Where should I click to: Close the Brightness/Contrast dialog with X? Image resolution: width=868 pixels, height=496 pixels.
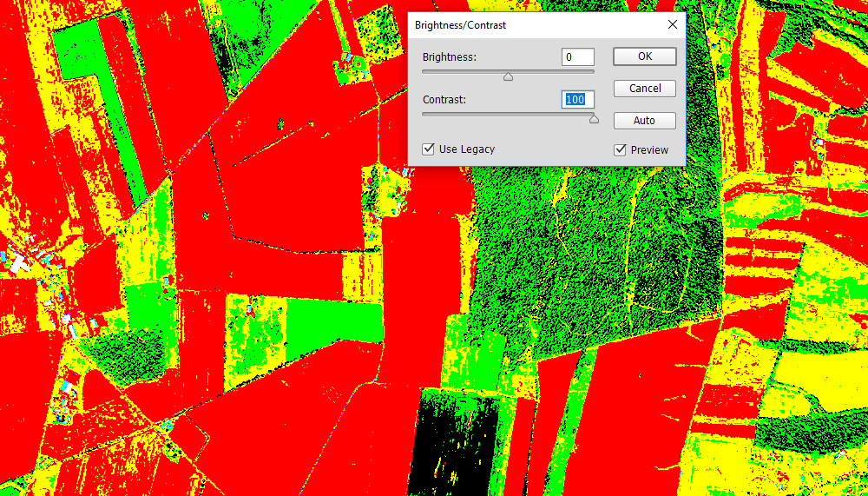coord(672,25)
